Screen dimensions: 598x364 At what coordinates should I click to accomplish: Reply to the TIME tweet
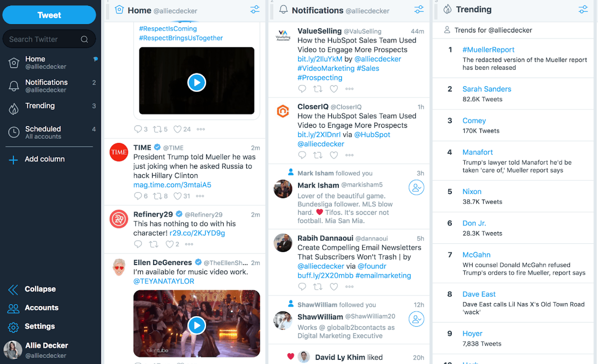[x=138, y=196]
